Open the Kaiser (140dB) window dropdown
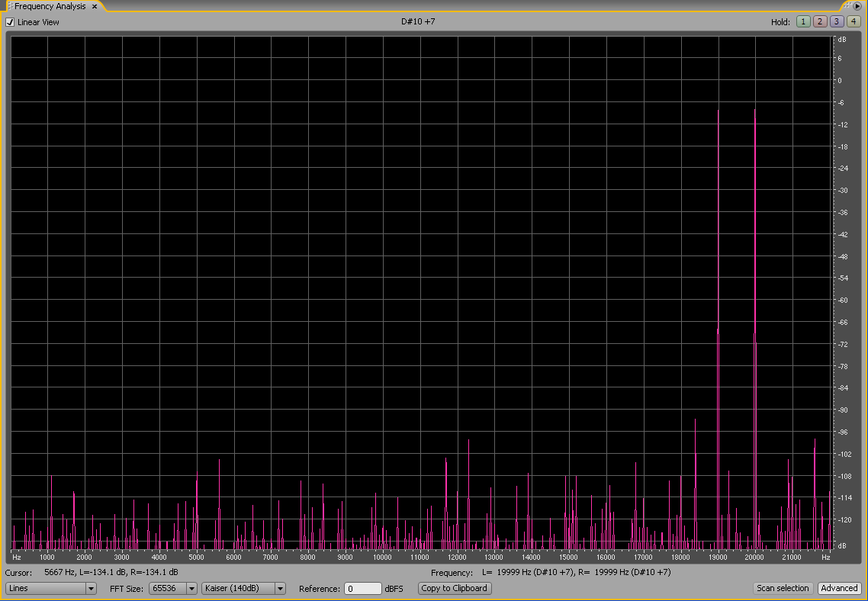 coord(243,588)
